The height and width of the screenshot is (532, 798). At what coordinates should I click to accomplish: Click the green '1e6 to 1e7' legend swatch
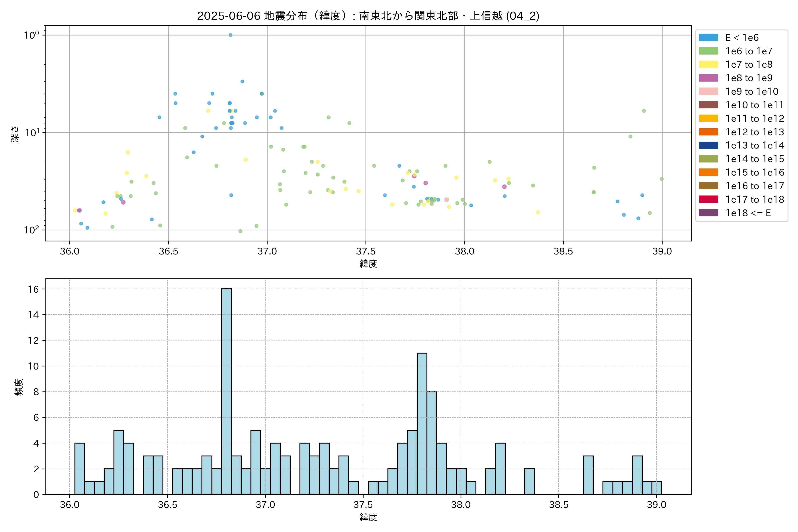click(x=708, y=51)
